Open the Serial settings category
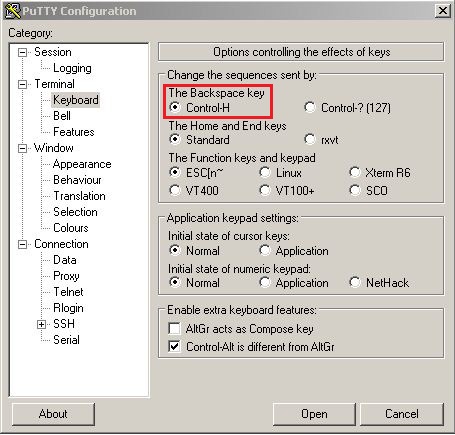455x435 pixels. pyautogui.click(x=66, y=340)
